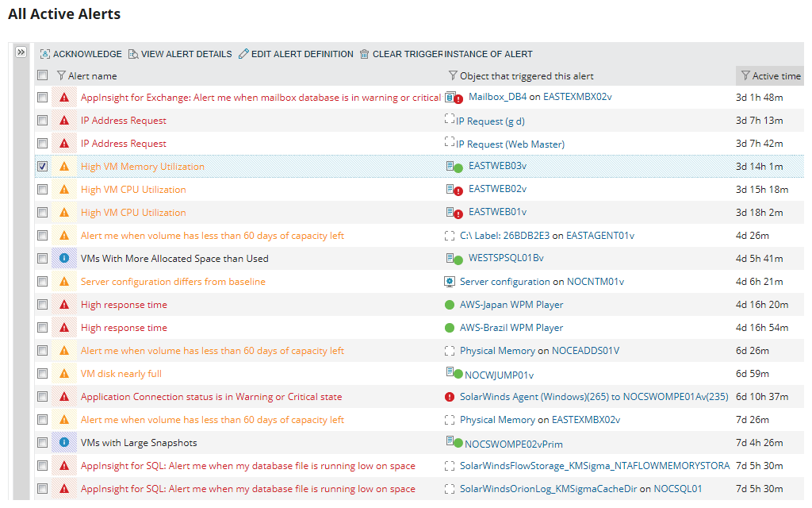The height and width of the screenshot is (508, 812).
Task: Open View Alert Details via its toolbar icon
Action: [x=132, y=54]
